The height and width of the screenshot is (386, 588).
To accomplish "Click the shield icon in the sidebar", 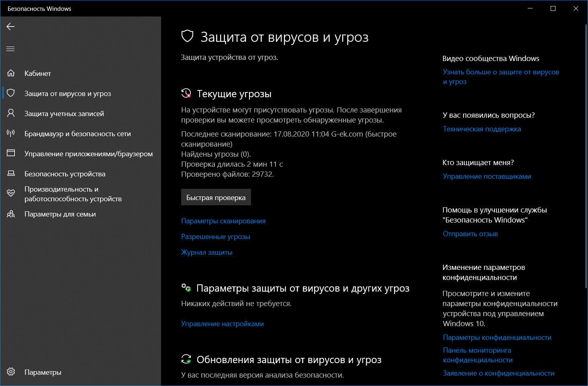I will tap(11, 93).
